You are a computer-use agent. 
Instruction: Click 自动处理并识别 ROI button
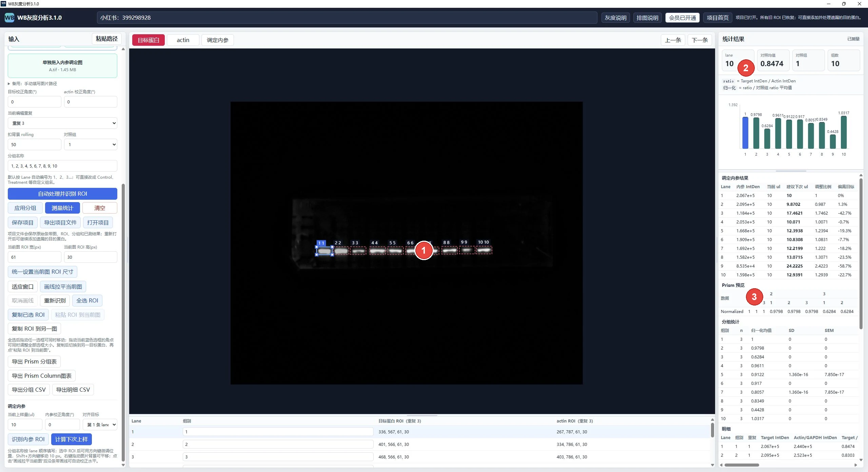(62, 194)
